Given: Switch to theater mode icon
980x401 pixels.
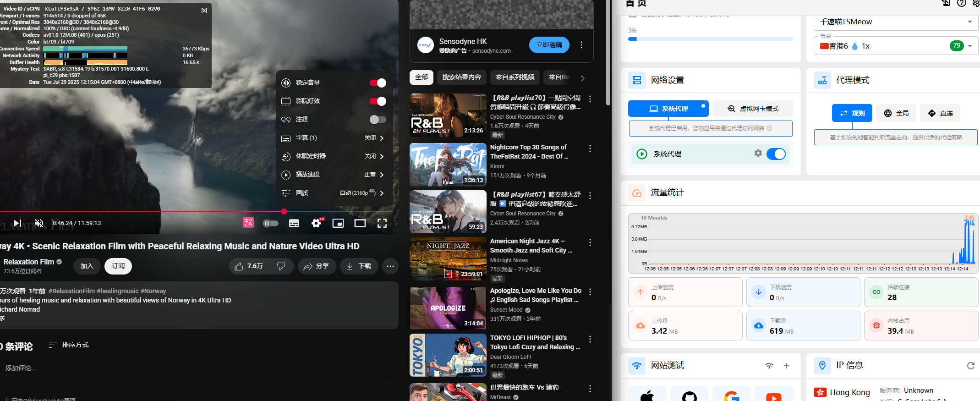Looking at the screenshot, I should tap(360, 223).
